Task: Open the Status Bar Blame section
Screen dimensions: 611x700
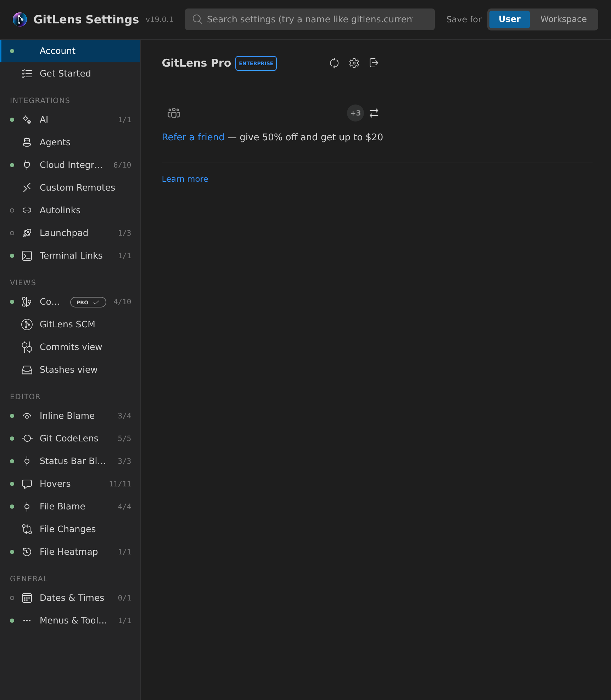Action: coord(70,461)
